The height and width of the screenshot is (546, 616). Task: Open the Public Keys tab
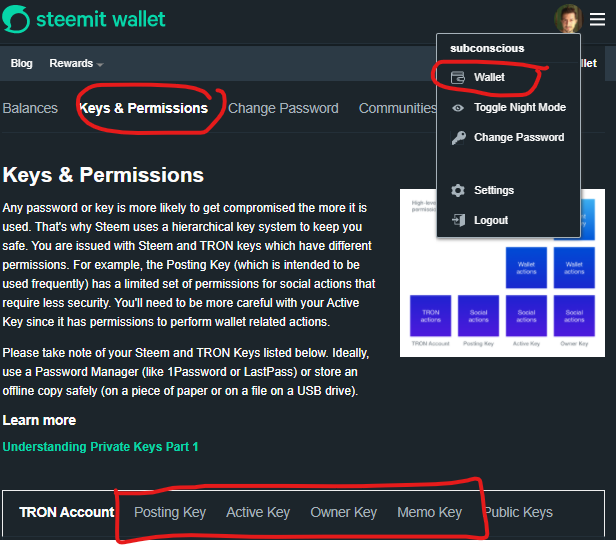click(x=517, y=512)
